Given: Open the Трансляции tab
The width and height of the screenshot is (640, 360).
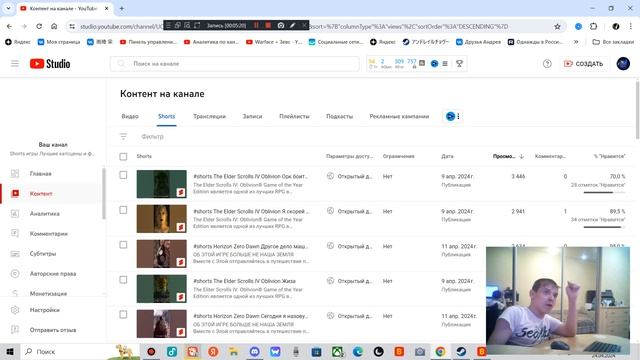Looking at the screenshot, I should pyautogui.click(x=209, y=116).
